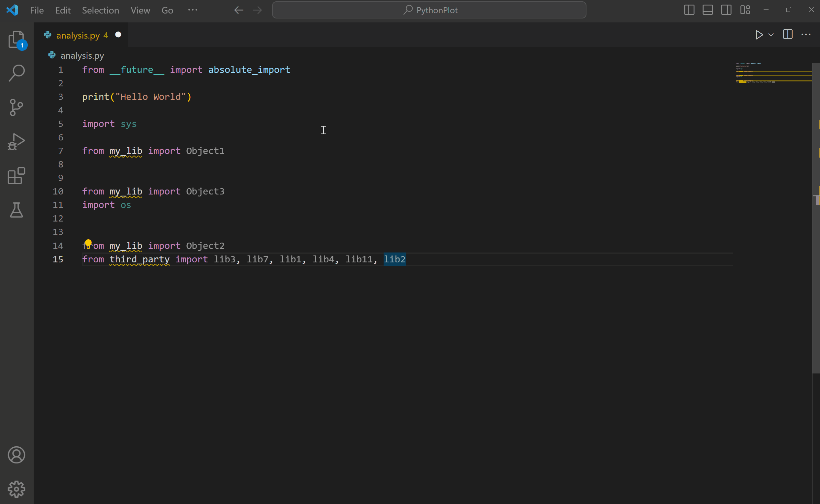820x504 pixels.
Task: Click the Go Back navigation arrow
Action: (x=238, y=10)
